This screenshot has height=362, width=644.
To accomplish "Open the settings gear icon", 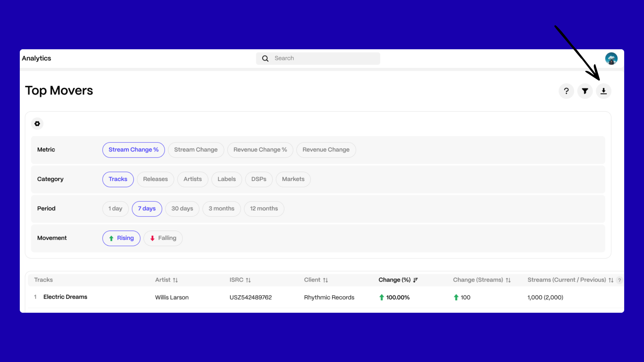I will [x=37, y=124].
